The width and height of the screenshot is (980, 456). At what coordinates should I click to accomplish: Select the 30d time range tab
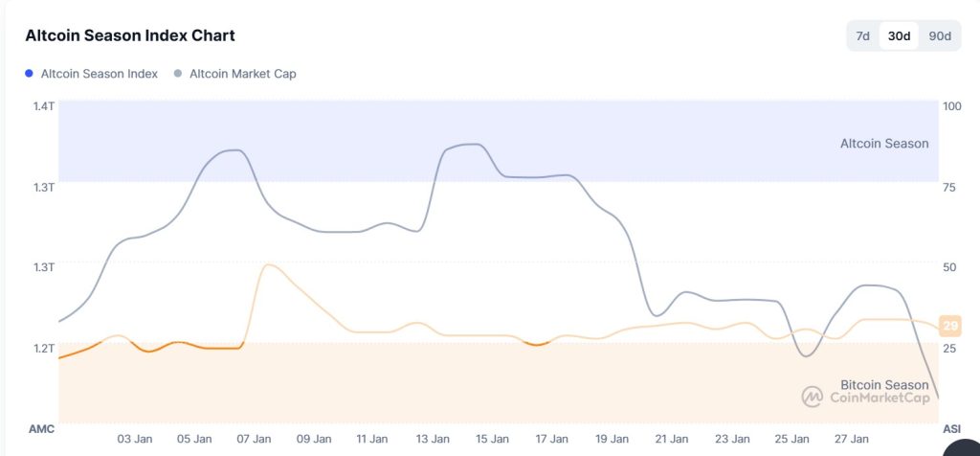(x=899, y=36)
